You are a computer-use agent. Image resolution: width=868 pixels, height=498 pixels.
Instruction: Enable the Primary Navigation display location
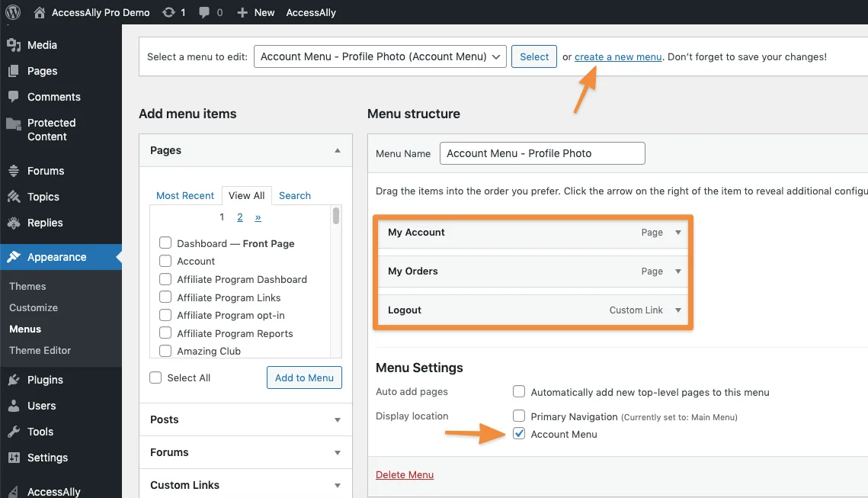[x=519, y=416]
